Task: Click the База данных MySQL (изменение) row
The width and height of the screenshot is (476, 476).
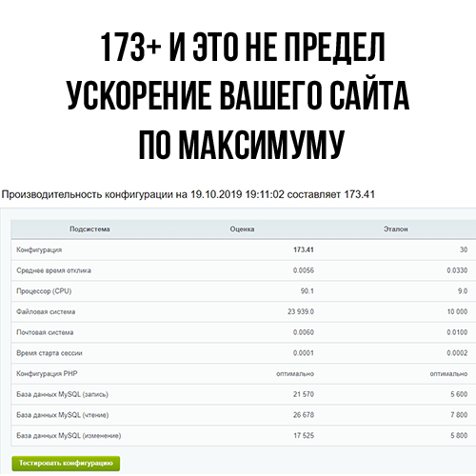Action: pos(244,436)
